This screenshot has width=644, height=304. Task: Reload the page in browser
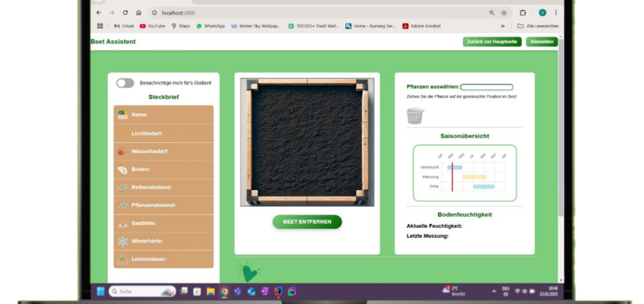125,13
